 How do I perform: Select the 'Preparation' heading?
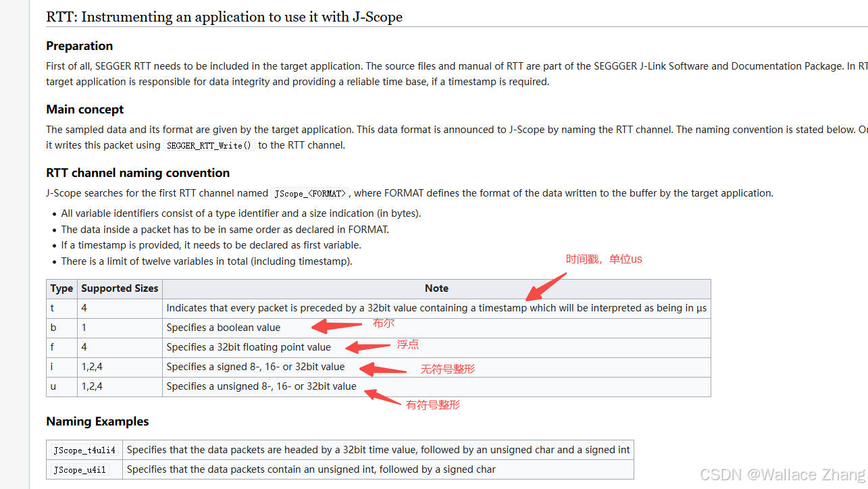tap(80, 46)
